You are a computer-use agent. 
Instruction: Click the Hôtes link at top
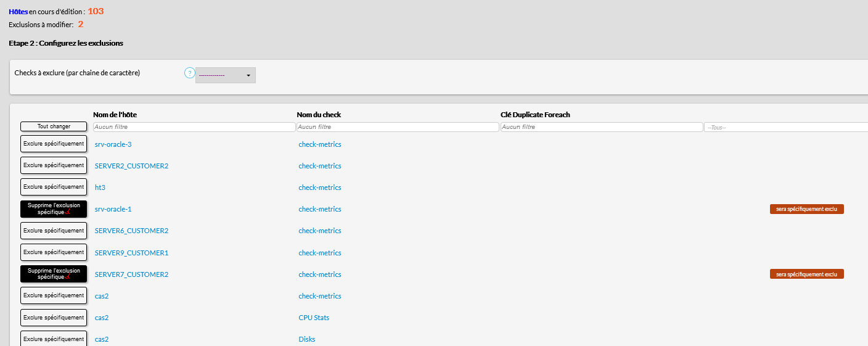18,12
